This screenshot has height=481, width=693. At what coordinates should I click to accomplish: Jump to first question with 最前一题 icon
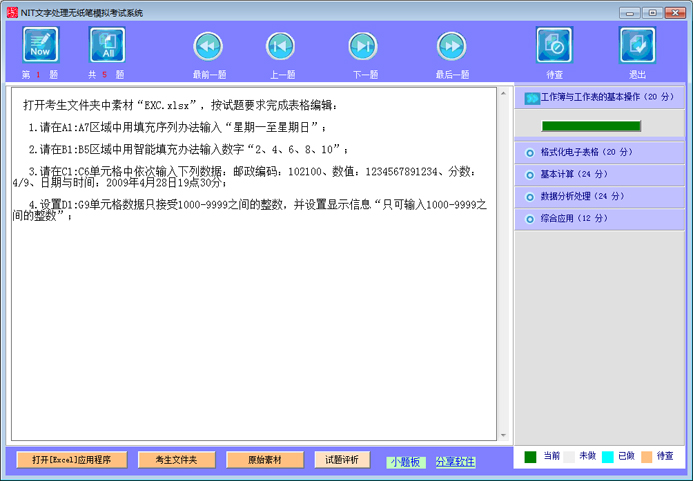point(208,46)
